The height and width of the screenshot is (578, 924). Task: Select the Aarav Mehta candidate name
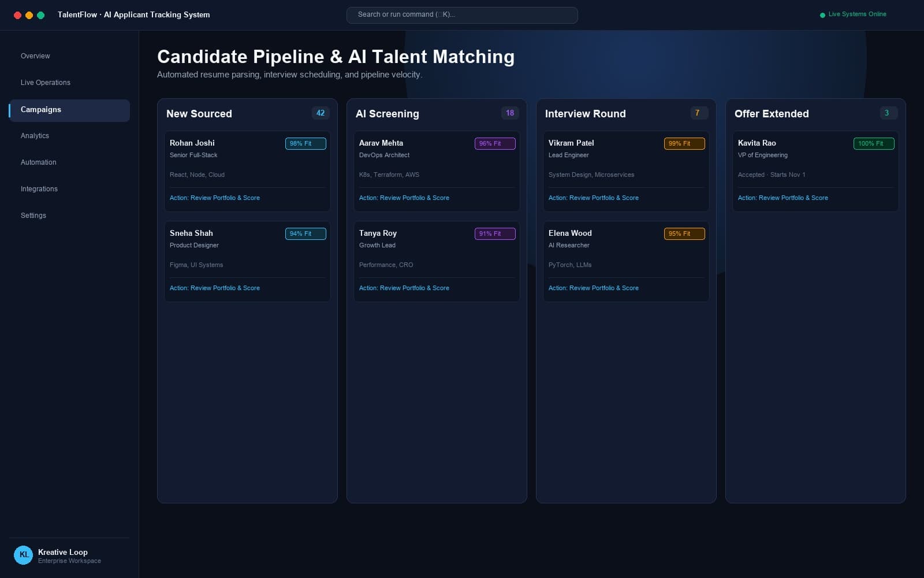(x=381, y=143)
